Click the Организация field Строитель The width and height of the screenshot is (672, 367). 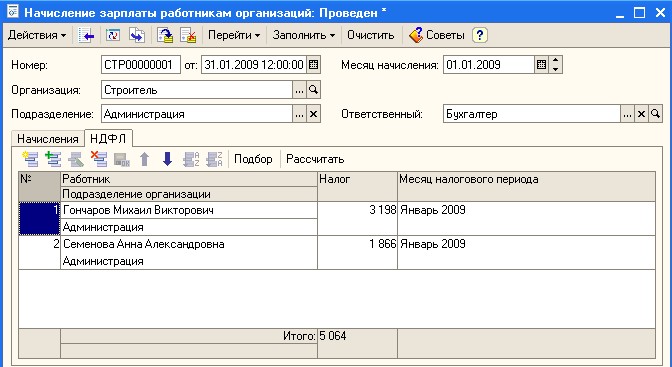pyautogui.click(x=197, y=90)
